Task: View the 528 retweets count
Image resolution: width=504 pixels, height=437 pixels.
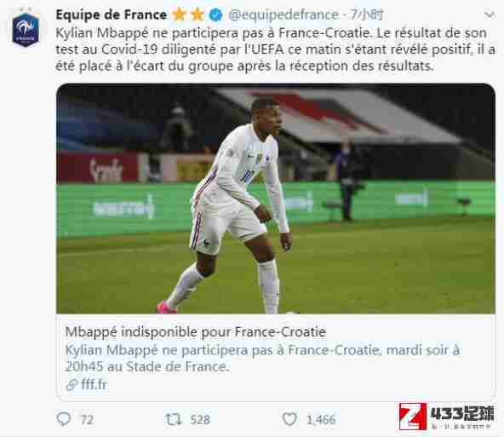Action: coord(200,420)
